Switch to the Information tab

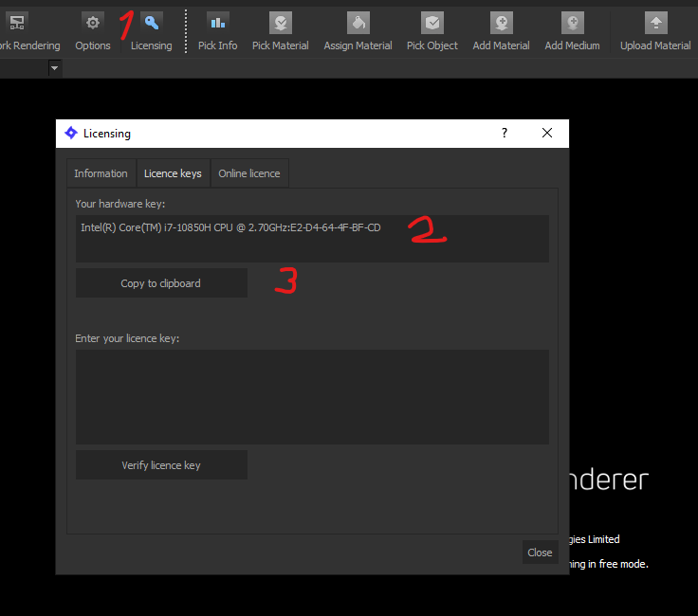click(101, 173)
